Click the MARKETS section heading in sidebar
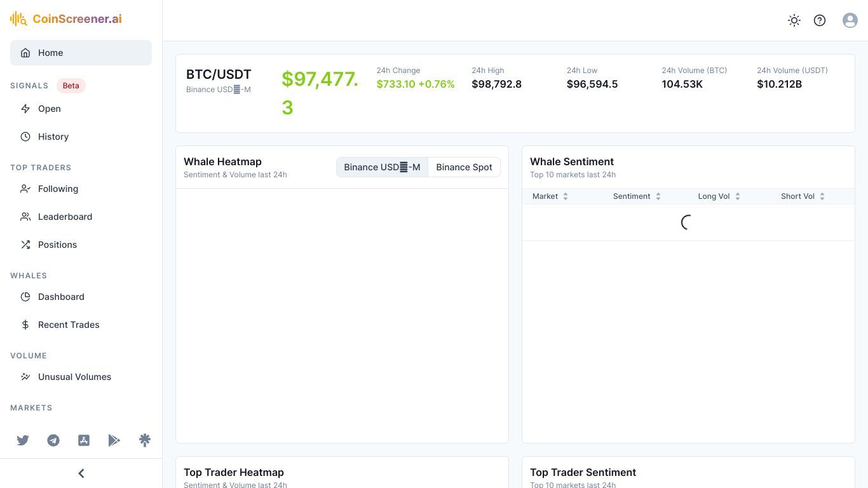This screenshot has height=488, width=868. 31,408
